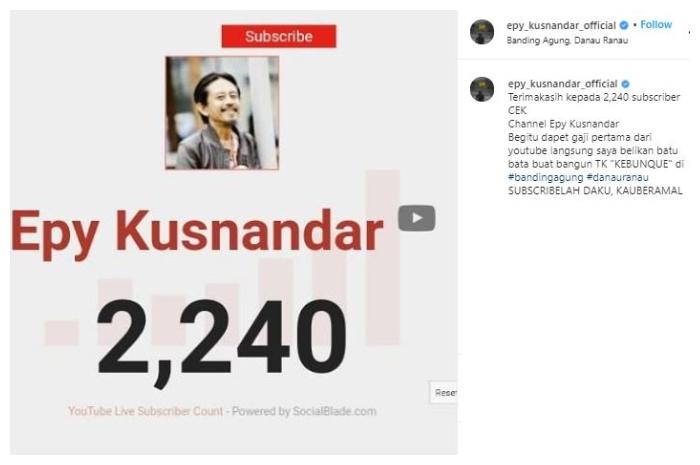Image resolution: width=700 pixels, height=465 pixels.
Task: Click the Epy Kusnandar profile photo thumbnail
Action: click(222, 112)
